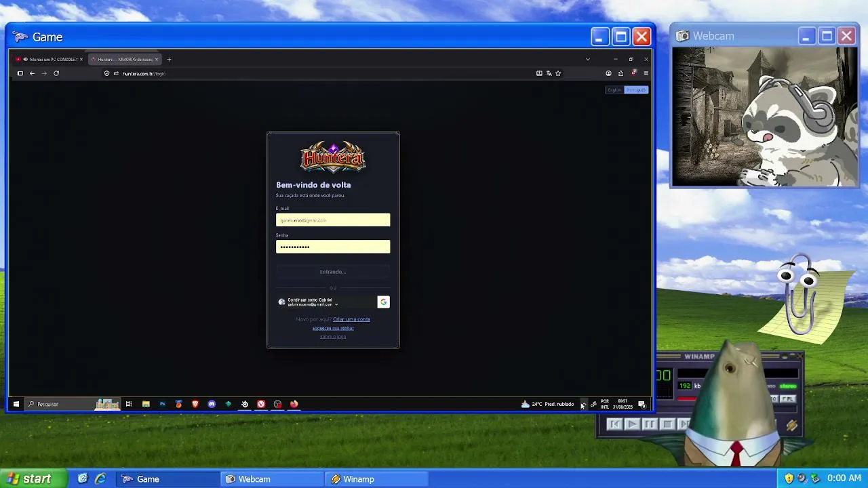The width and height of the screenshot is (868, 488).
Task: Click the shield icon in address bar
Action: click(107, 73)
